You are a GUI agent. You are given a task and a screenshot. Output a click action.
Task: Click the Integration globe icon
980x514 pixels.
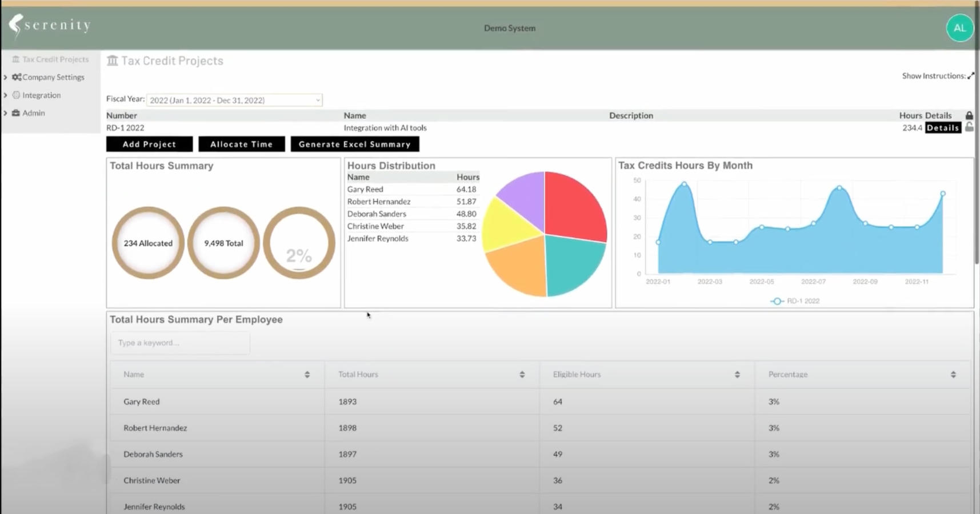[x=16, y=95]
